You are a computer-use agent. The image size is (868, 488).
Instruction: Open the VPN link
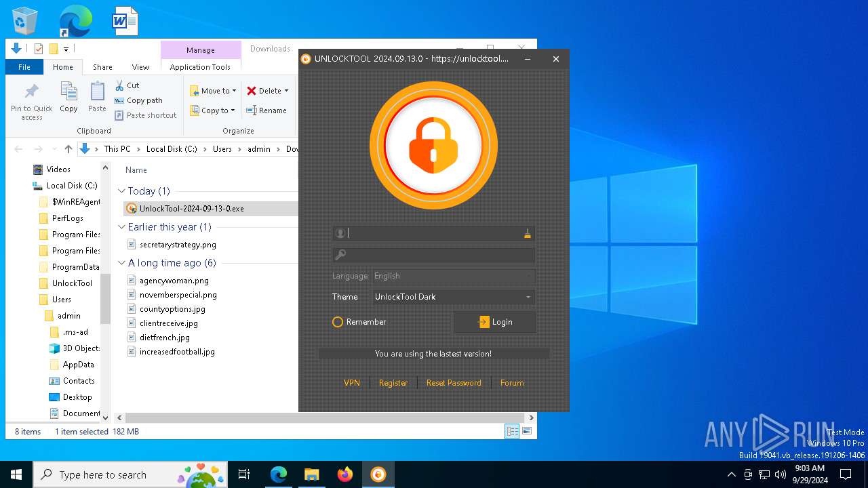[x=352, y=383]
